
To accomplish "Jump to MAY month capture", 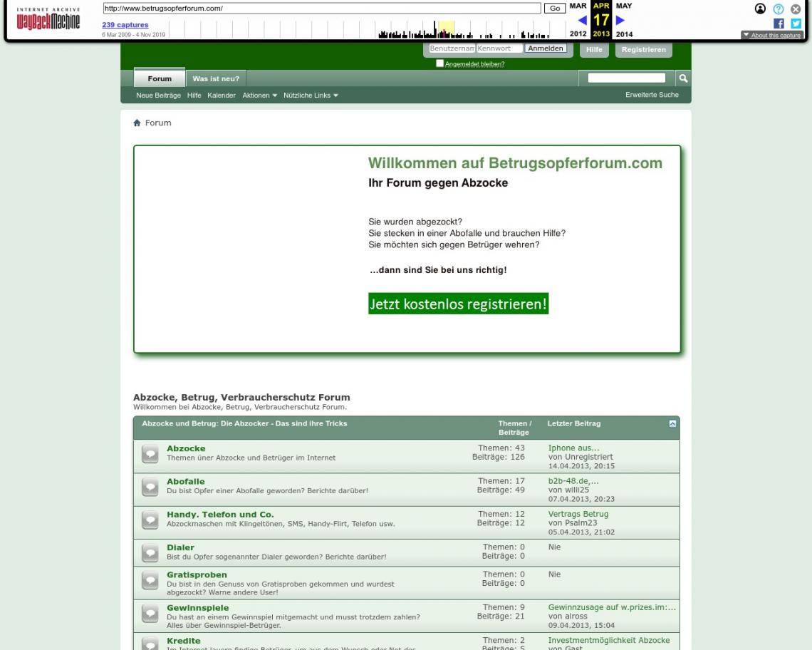I will [x=624, y=6].
